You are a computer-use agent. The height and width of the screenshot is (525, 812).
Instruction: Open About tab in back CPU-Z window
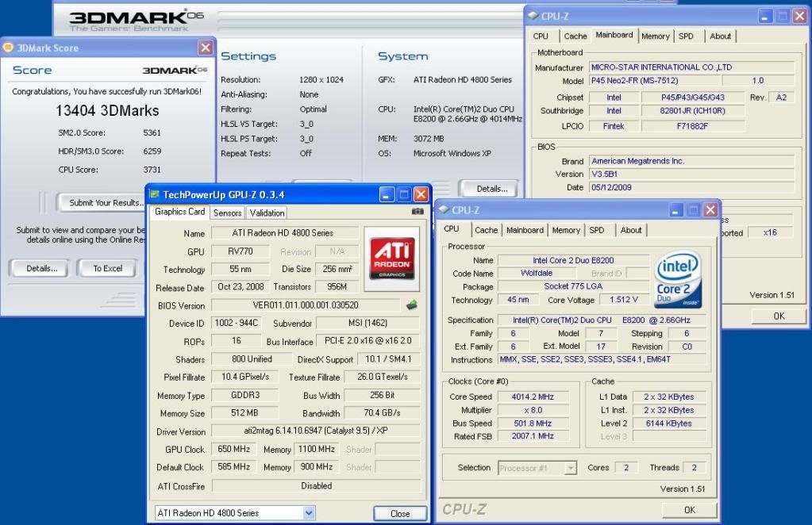(x=721, y=36)
